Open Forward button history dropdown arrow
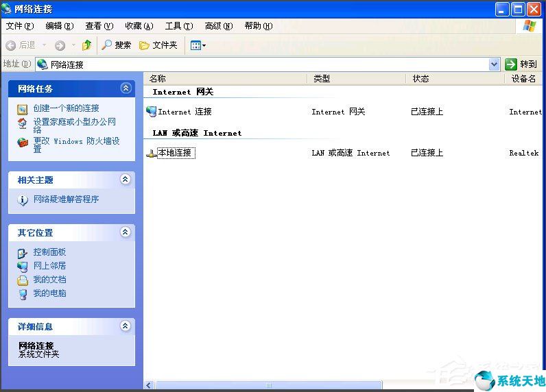 click(x=73, y=45)
